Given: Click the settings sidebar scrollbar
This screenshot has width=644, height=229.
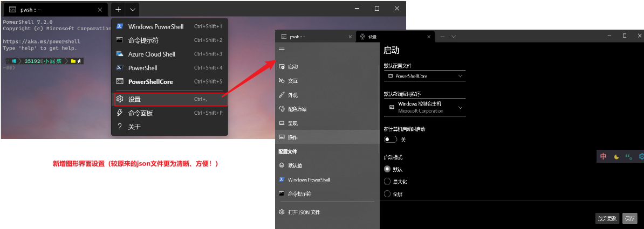Looking at the screenshot, I should (380, 109).
